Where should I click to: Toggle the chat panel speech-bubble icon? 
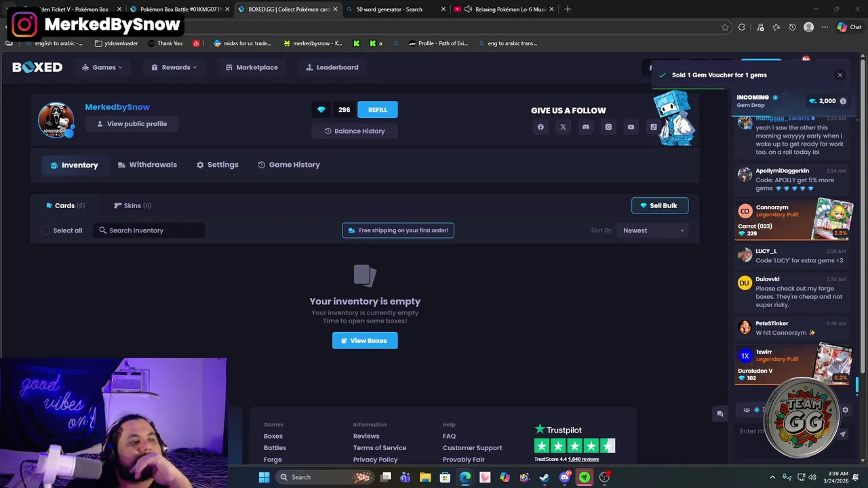point(720,413)
